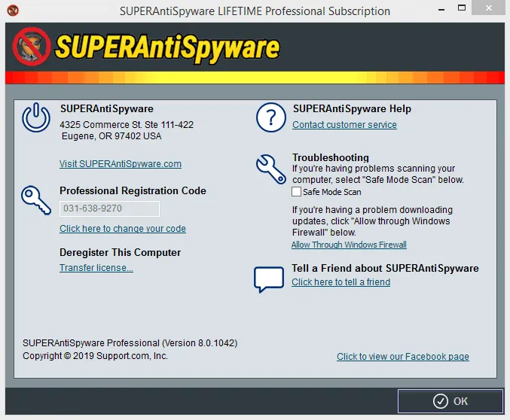
Task: Select Allow Through Windows Firewall link
Action: pos(349,245)
